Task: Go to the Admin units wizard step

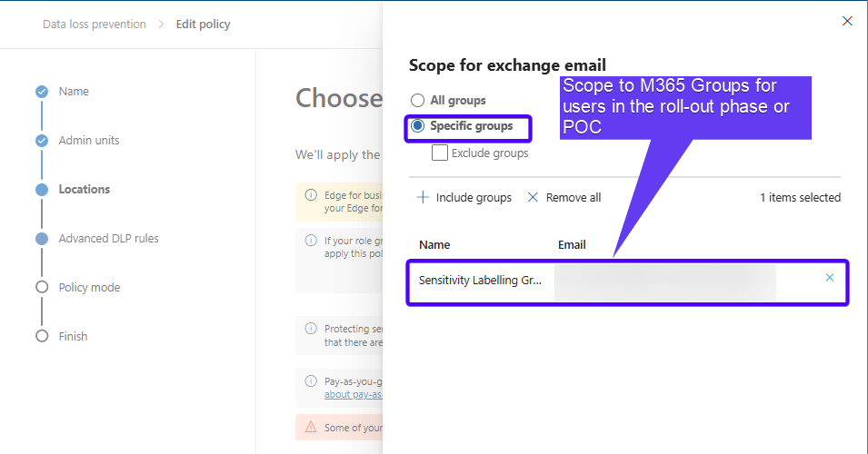Action: [89, 141]
